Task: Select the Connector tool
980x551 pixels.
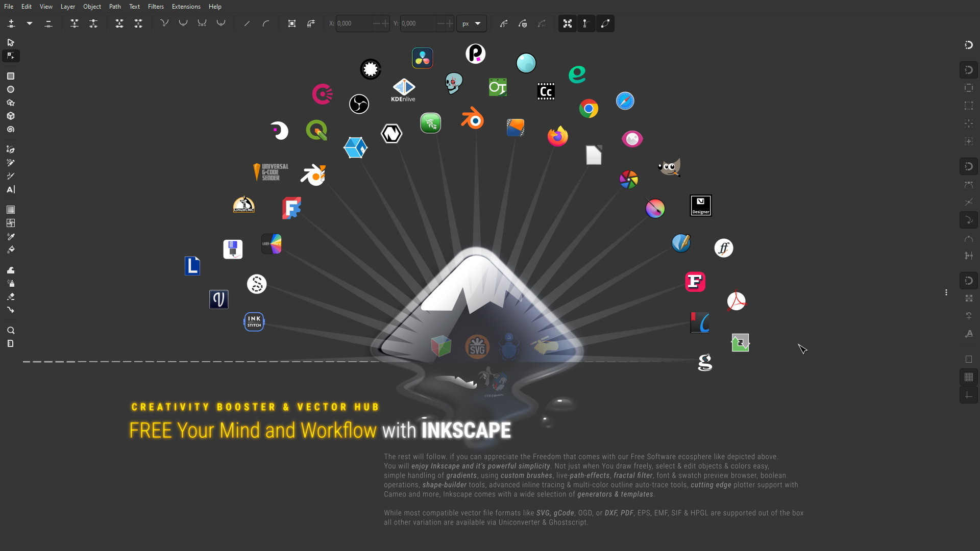Action: pyautogui.click(x=11, y=310)
